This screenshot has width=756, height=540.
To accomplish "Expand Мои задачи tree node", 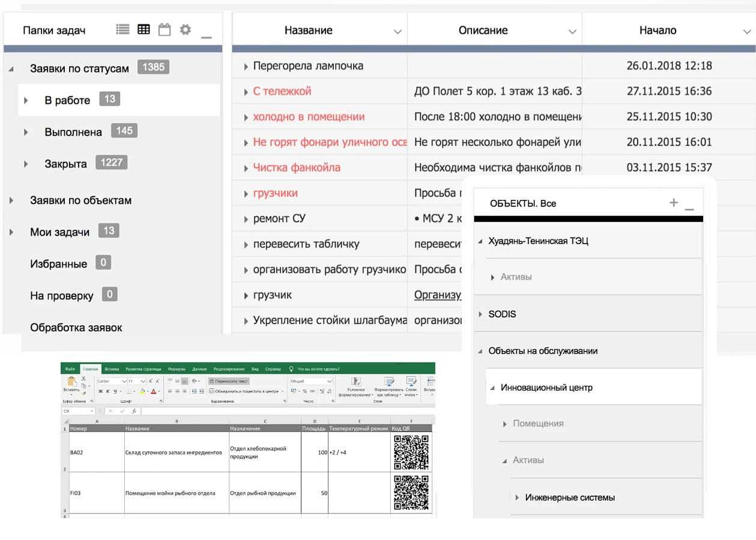I will coord(11,232).
